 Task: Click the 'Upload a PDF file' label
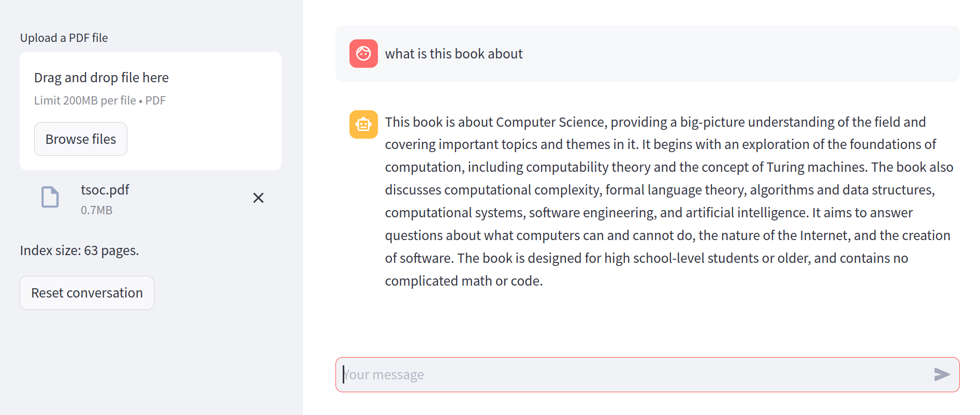pos(64,38)
